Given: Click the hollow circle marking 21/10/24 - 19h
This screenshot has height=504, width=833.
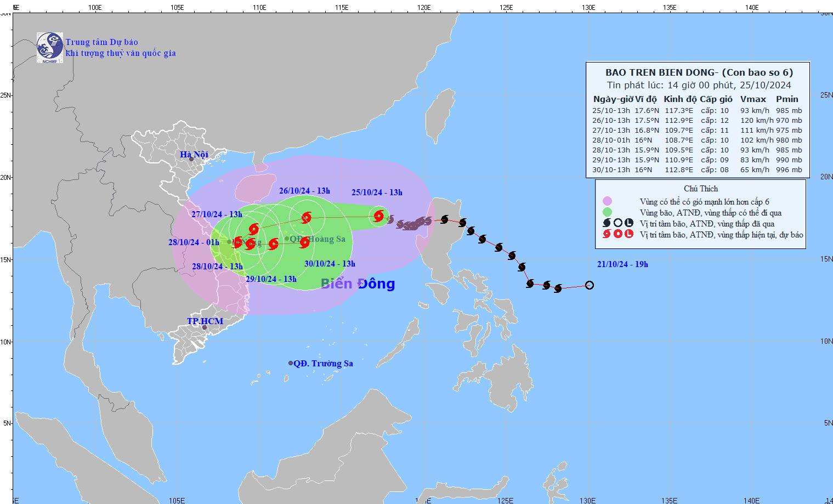Looking at the screenshot, I should [x=590, y=285].
